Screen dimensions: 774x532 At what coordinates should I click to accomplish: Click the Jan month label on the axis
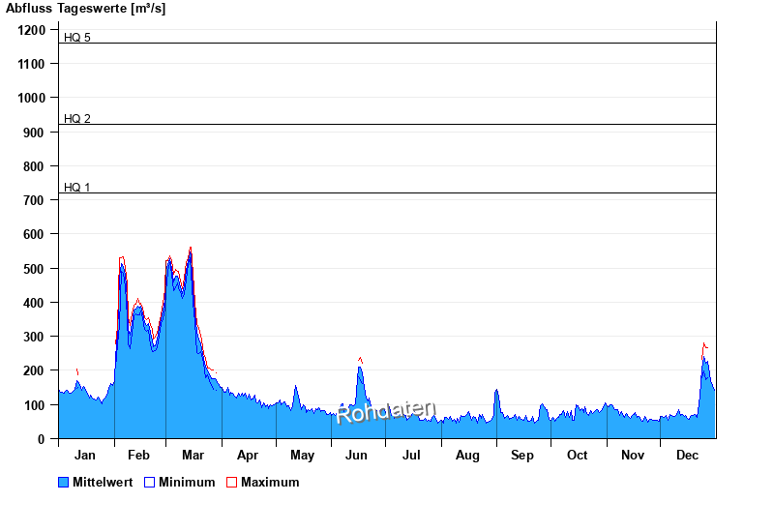pyautogui.click(x=85, y=455)
